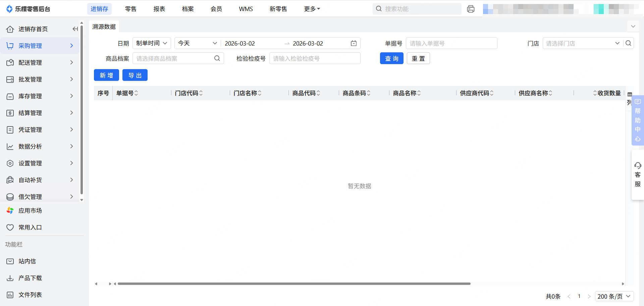This screenshot has width=644, height=306.
Task: Switch to the 报表 top menu
Action: pyautogui.click(x=159, y=9)
